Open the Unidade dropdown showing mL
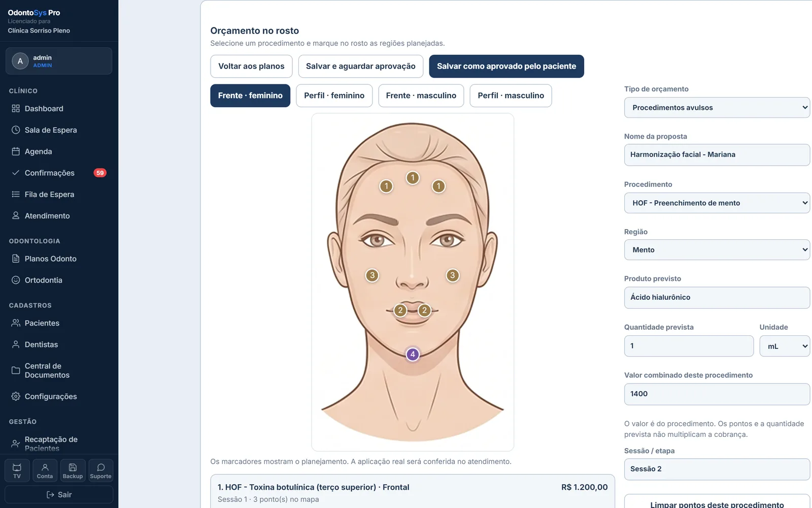Screen dimensions: 812x508 785,346
